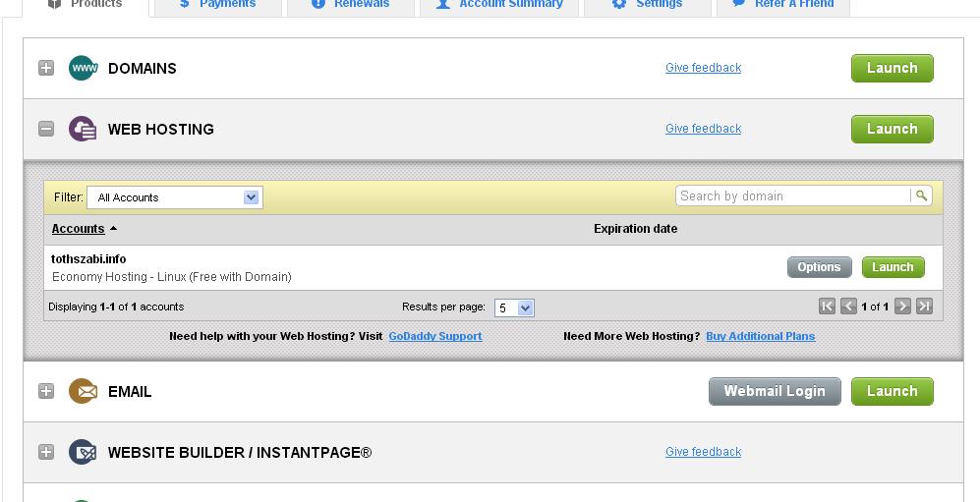Click the Expiration date column header
The image size is (980, 502).
click(635, 229)
